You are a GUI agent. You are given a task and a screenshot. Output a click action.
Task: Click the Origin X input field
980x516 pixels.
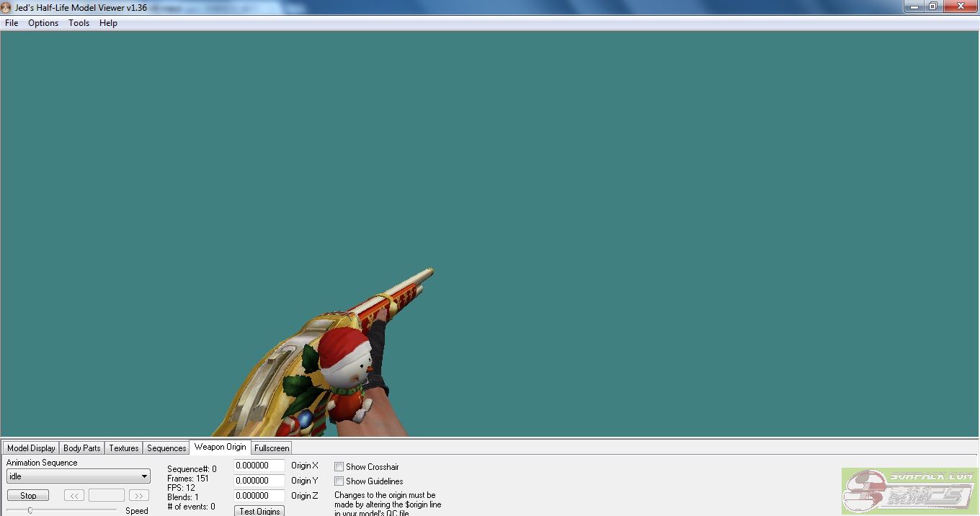tap(259, 466)
